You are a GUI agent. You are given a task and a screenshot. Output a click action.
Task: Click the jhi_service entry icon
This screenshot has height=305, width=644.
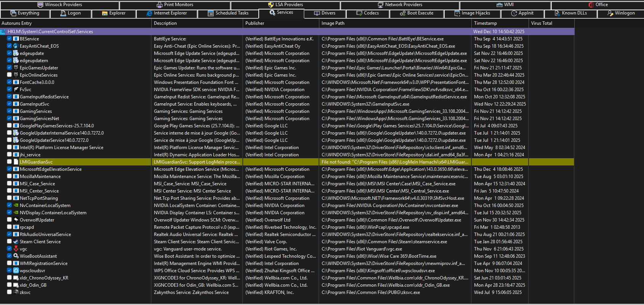pyautogui.click(x=16, y=155)
